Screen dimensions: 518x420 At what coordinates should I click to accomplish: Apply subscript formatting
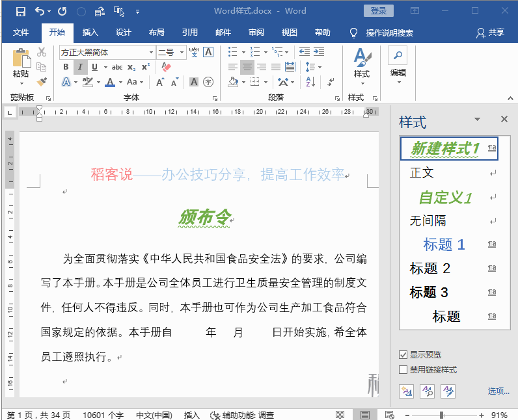click(131, 67)
